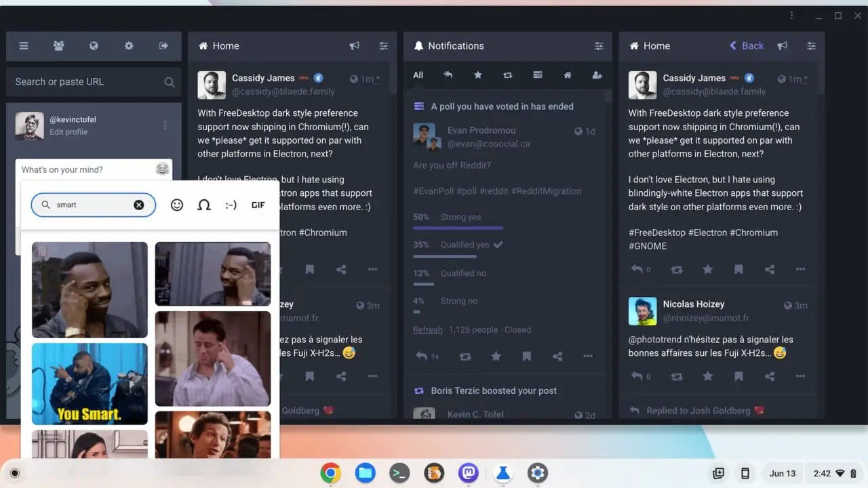
Task: Filter notifications by new followers icon
Action: point(597,75)
